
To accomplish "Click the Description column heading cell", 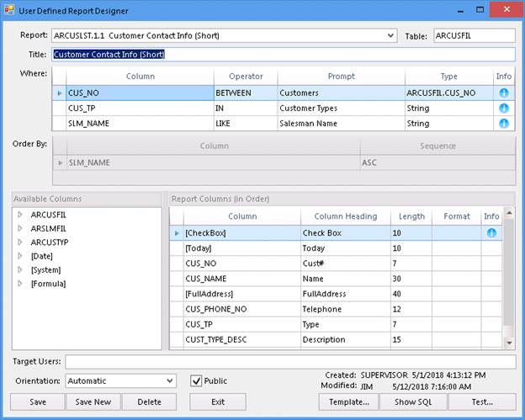I will coord(346,339).
